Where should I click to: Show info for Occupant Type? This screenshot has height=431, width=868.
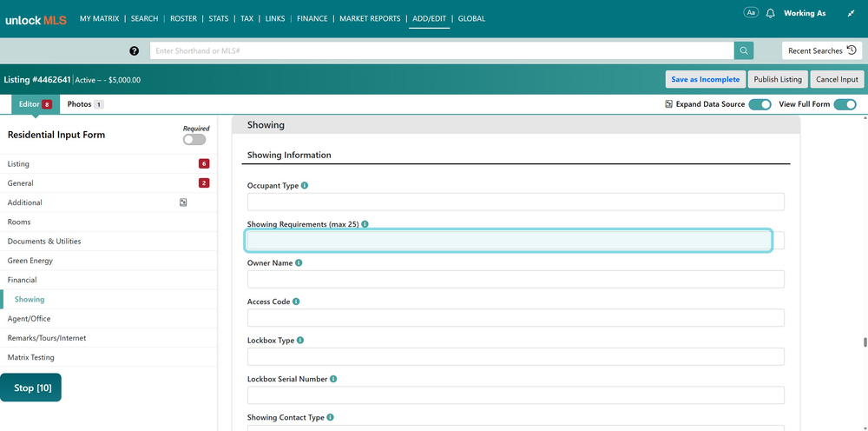(305, 186)
